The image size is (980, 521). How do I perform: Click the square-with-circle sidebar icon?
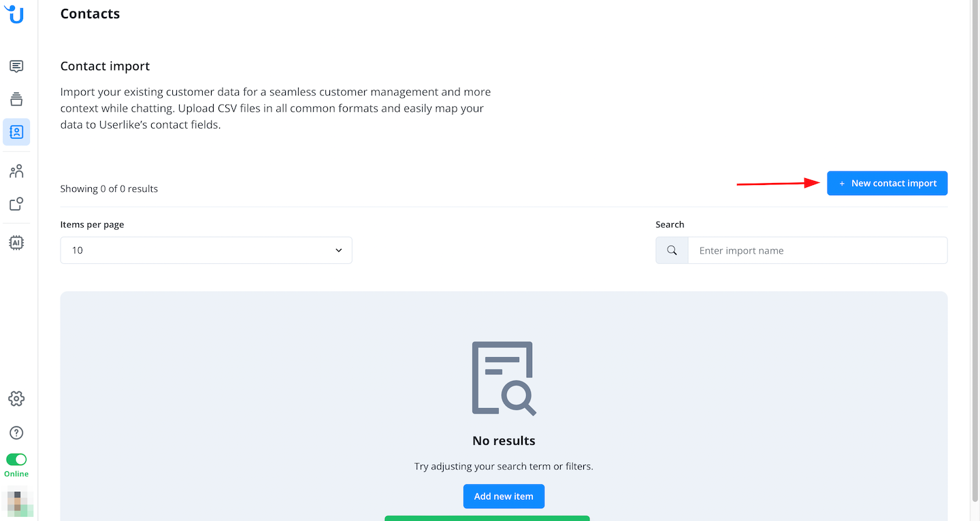pos(16,204)
